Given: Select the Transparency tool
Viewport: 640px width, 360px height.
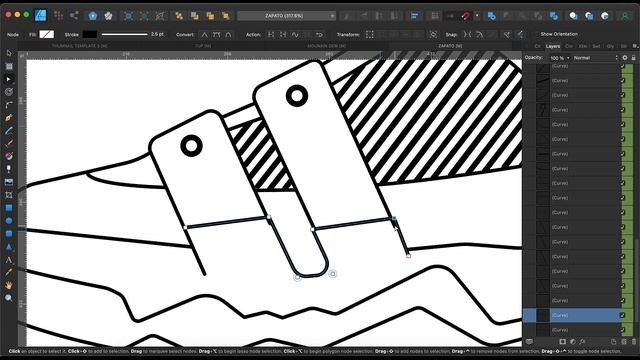Looking at the screenshot, I should click(9, 169).
